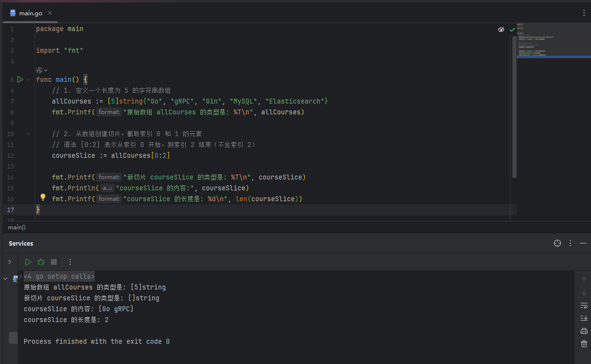
Task: Toggle scroll to end of console
Action: (x=584, y=318)
